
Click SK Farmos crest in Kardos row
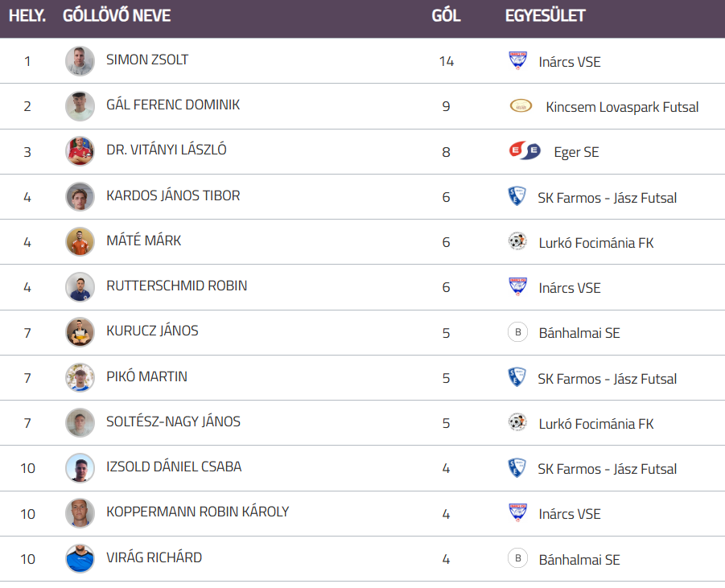[517, 196]
